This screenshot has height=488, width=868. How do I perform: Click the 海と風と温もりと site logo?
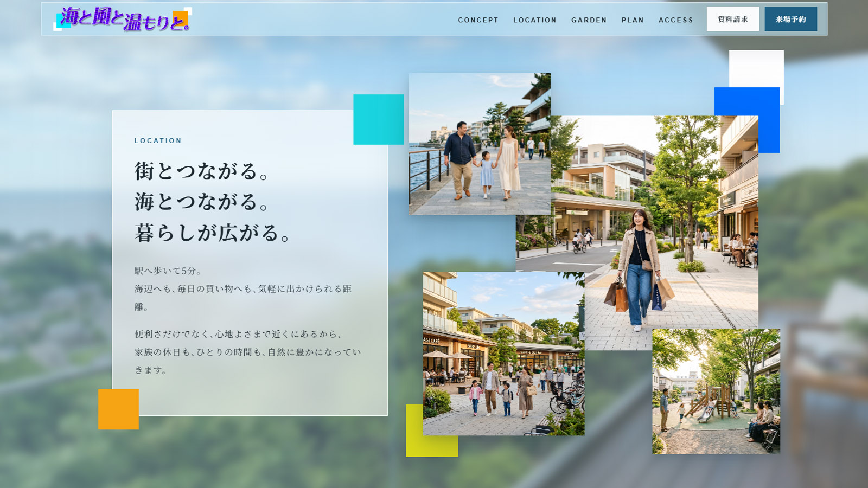point(123,19)
